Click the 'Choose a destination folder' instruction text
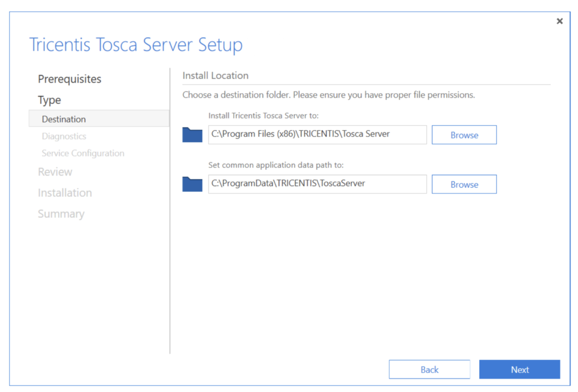This screenshot has width=578, height=392. click(x=329, y=95)
